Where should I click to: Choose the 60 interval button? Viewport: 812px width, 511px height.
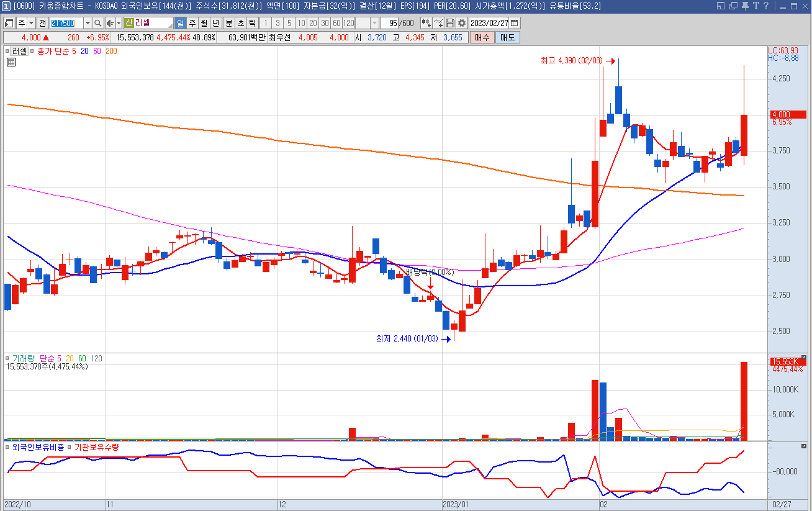(336, 23)
